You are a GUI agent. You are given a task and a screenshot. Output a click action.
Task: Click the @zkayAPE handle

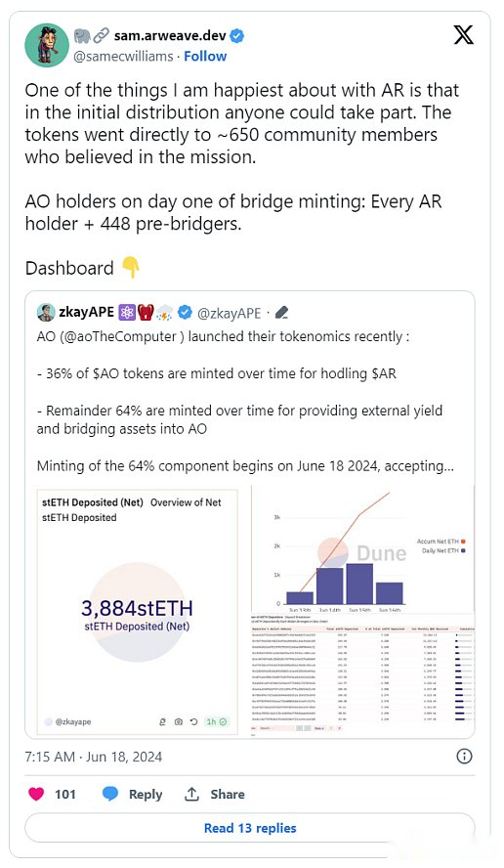point(229,314)
